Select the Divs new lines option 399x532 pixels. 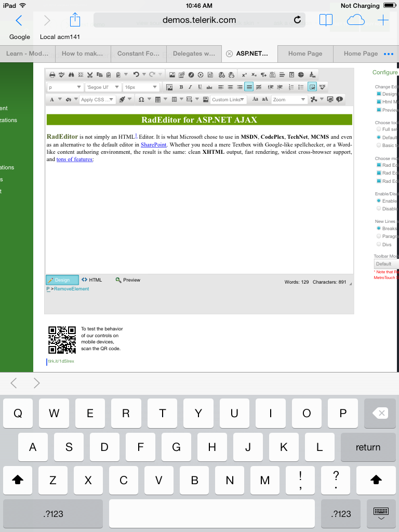[379, 244]
